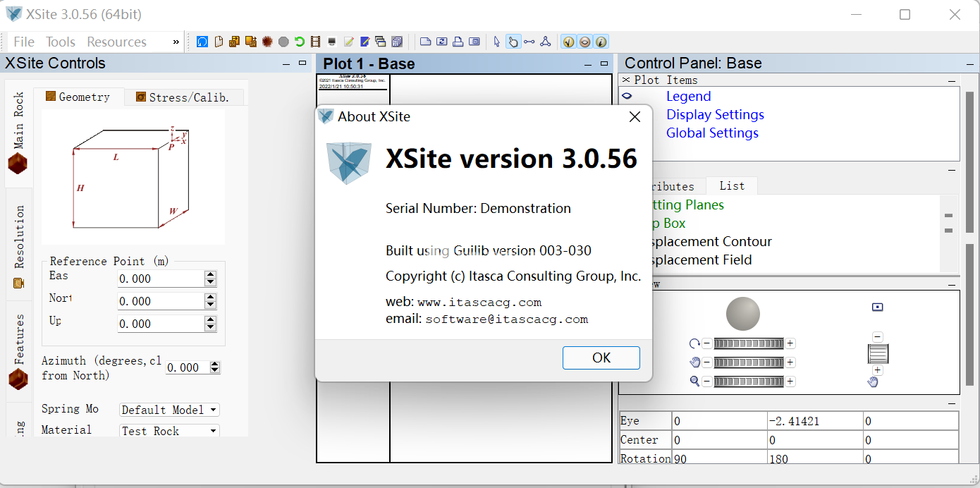Open the Global Settings link
Screen dimensions: 980x488
click(x=712, y=133)
